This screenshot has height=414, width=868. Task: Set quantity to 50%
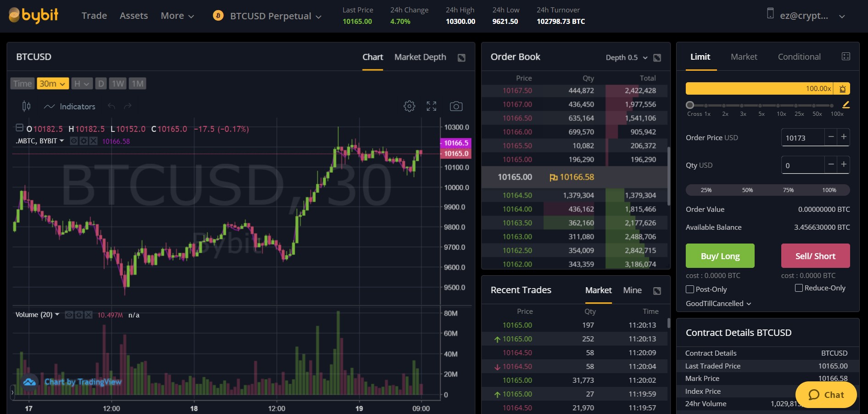[x=747, y=190]
